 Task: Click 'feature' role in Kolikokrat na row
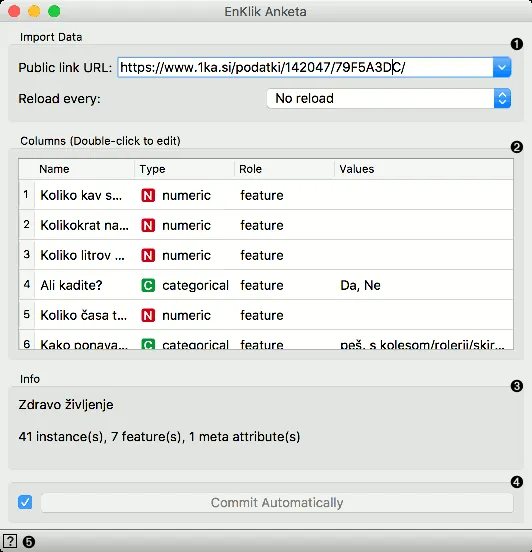pyautogui.click(x=262, y=225)
